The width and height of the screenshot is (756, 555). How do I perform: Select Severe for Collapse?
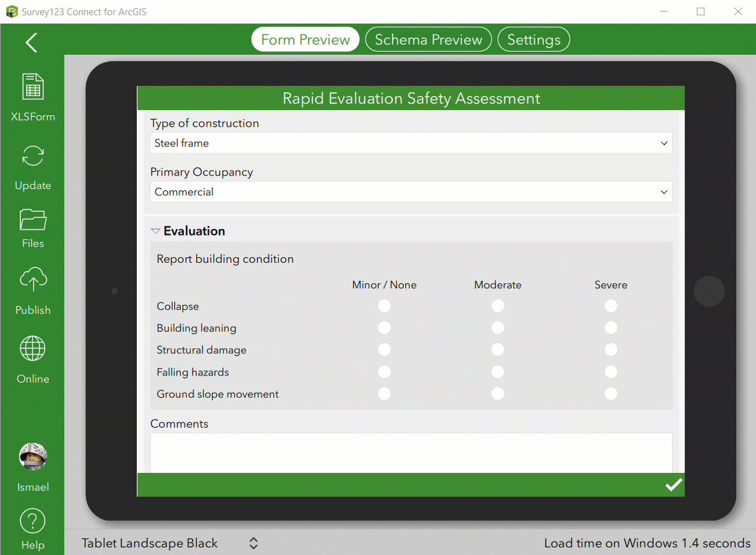(611, 306)
